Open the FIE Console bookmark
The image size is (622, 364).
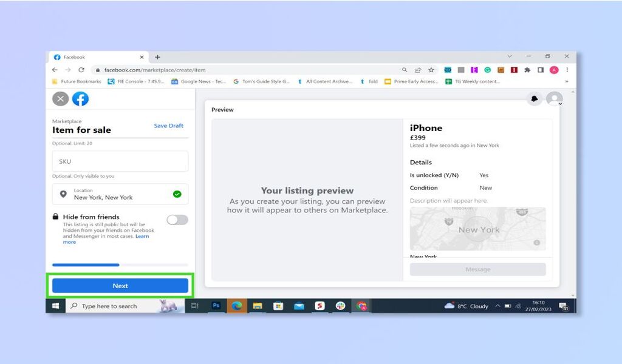(x=136, y=81)
